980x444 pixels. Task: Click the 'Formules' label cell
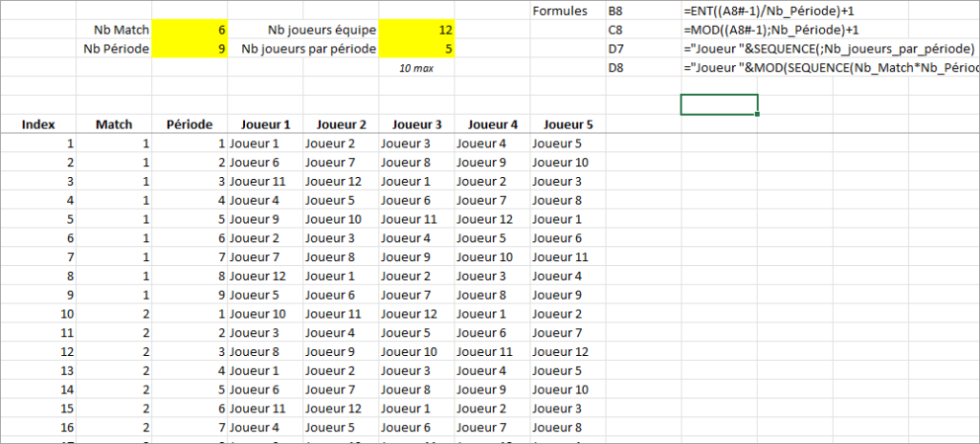560,11
